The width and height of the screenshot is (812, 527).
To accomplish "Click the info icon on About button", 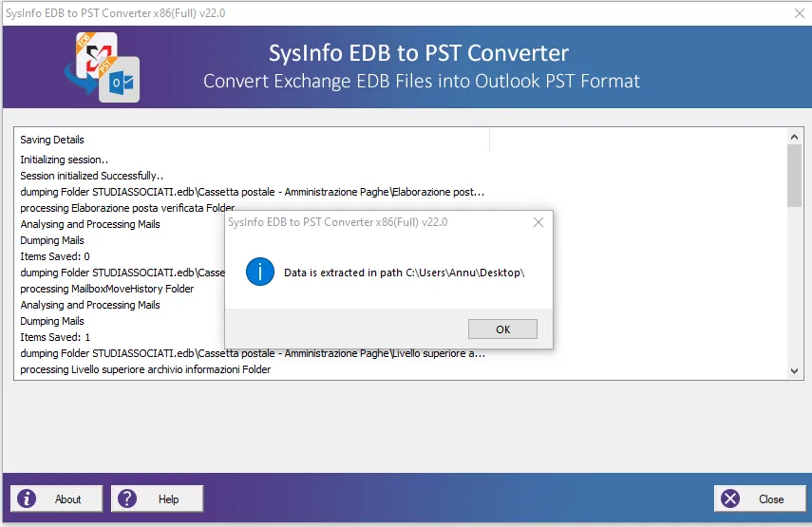I will (x=28, y=499).
